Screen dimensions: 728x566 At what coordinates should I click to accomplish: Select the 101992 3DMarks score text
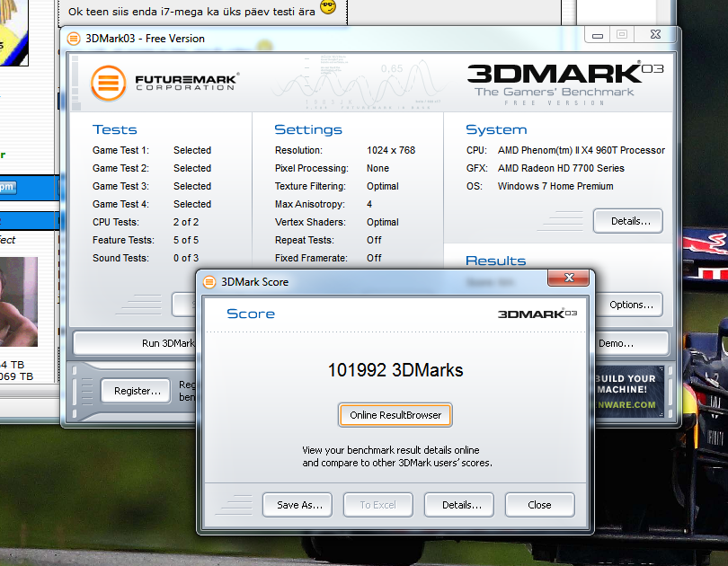click(x=395, y=370)
